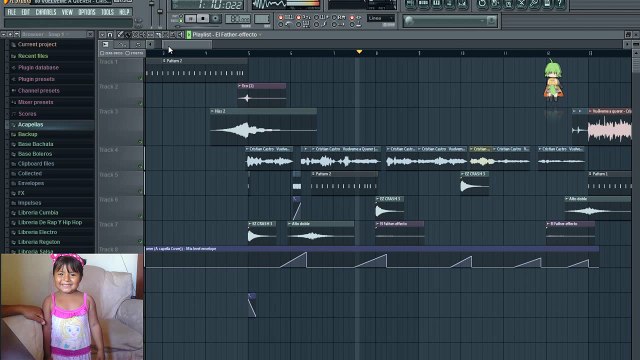
Task: Detach the Playlist window with the detach icon
Action: click(628, 35)
